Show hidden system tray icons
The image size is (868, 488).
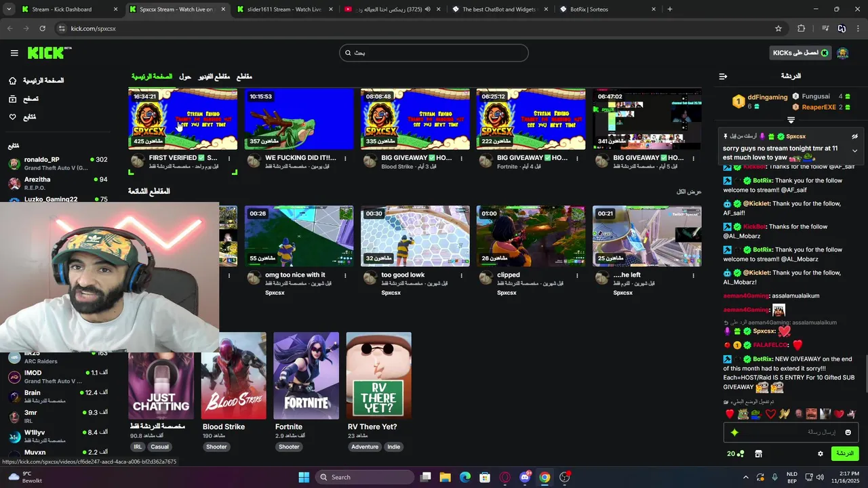point(746,477)
